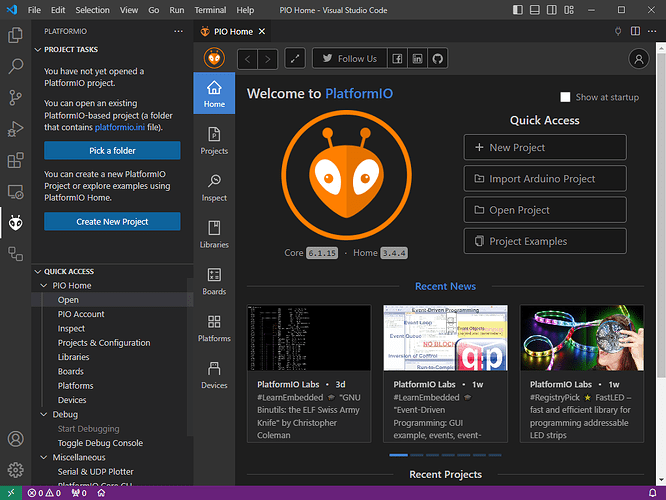Toggle Panel layout button
Screen dimensions: 666x500
(x=534, y=10)
